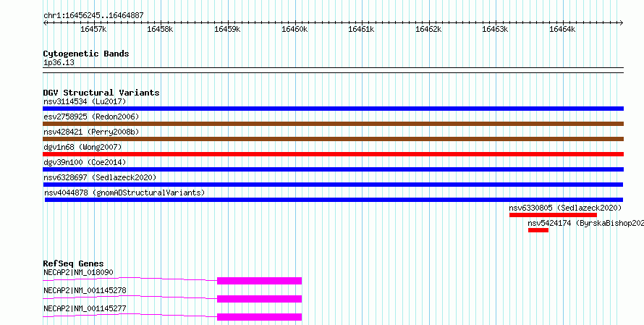Open the esv2758925 (Redon2006) label
The image size is (644, 325).
91,117
